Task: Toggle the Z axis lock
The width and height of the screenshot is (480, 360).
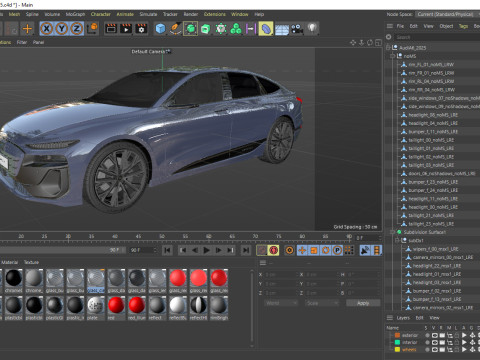Action: pyautogui.click(x=77, y=29)
